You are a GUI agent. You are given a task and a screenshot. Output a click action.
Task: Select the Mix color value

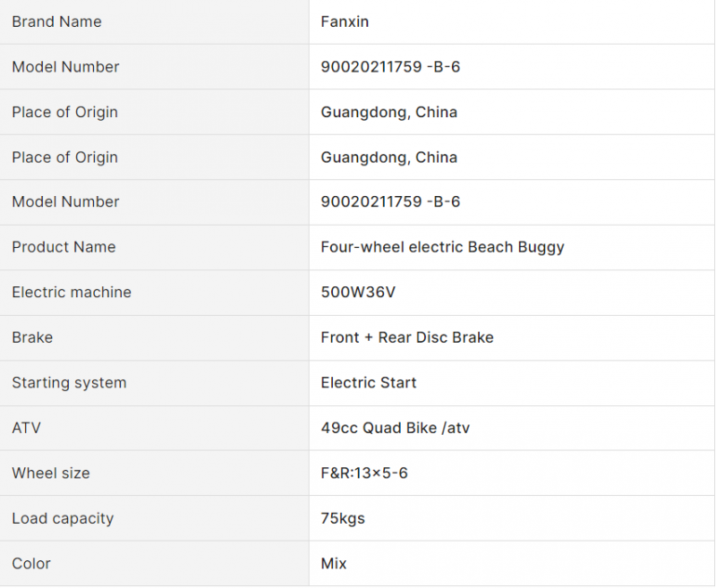point(334,563)
